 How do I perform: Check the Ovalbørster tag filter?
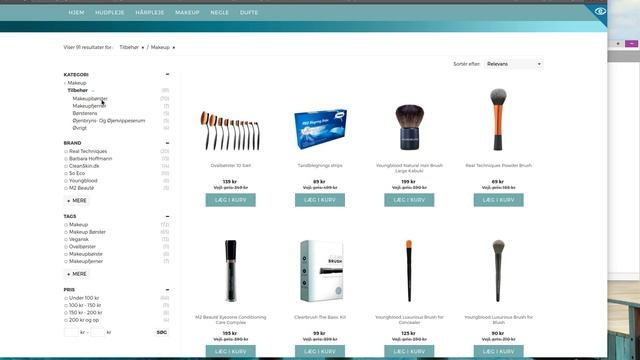(x=66, y=247)
